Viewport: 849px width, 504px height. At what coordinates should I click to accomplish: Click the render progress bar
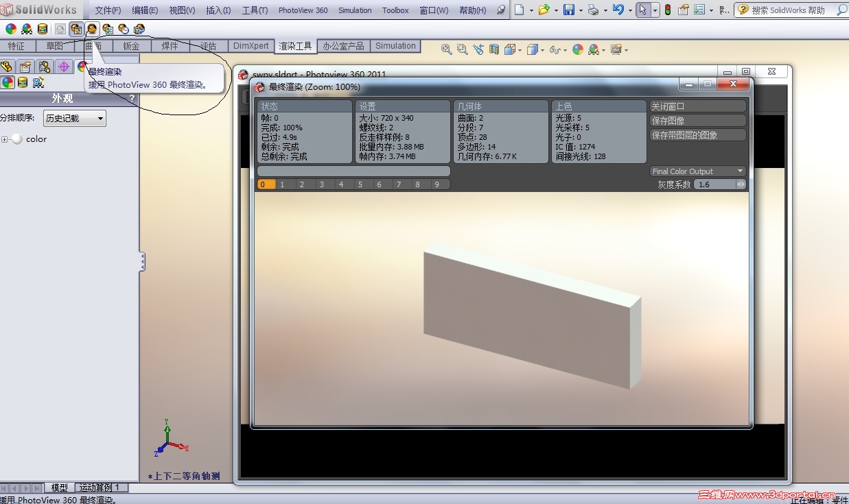[x=353, y=171]
